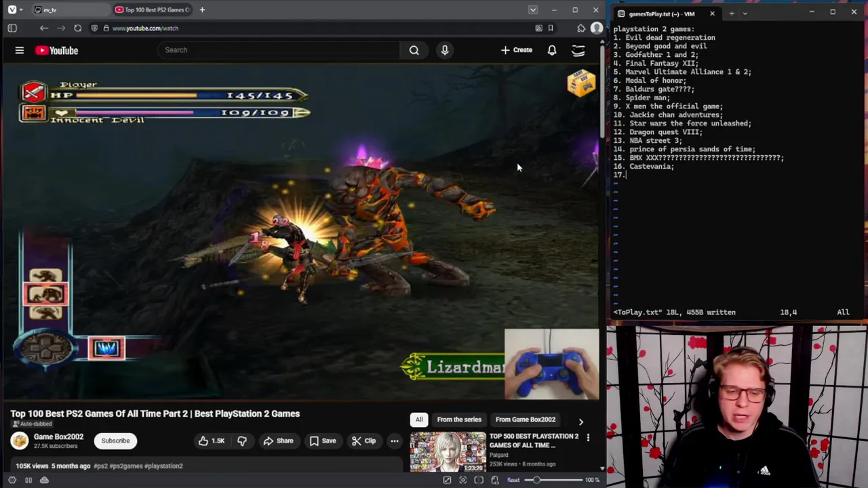Open TOP 500 BEST PLAYSTATION 2 title link
868x488 pixels.
click(x=534, y=441)
